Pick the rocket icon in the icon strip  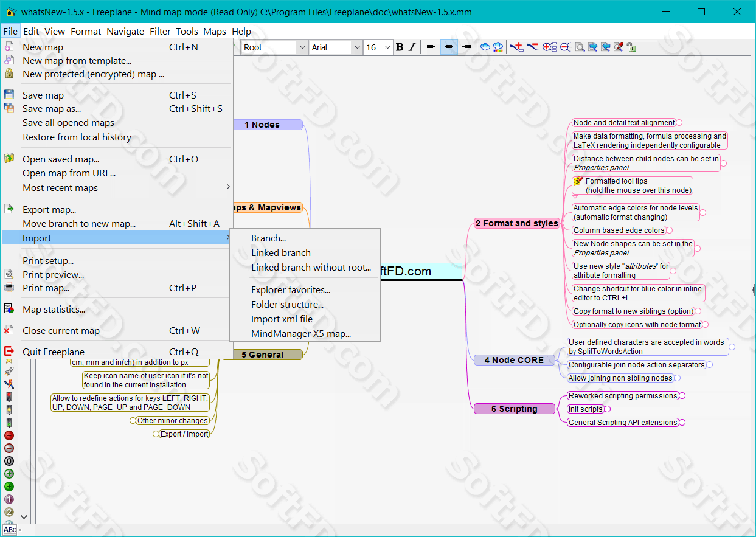tap(9, 371)
